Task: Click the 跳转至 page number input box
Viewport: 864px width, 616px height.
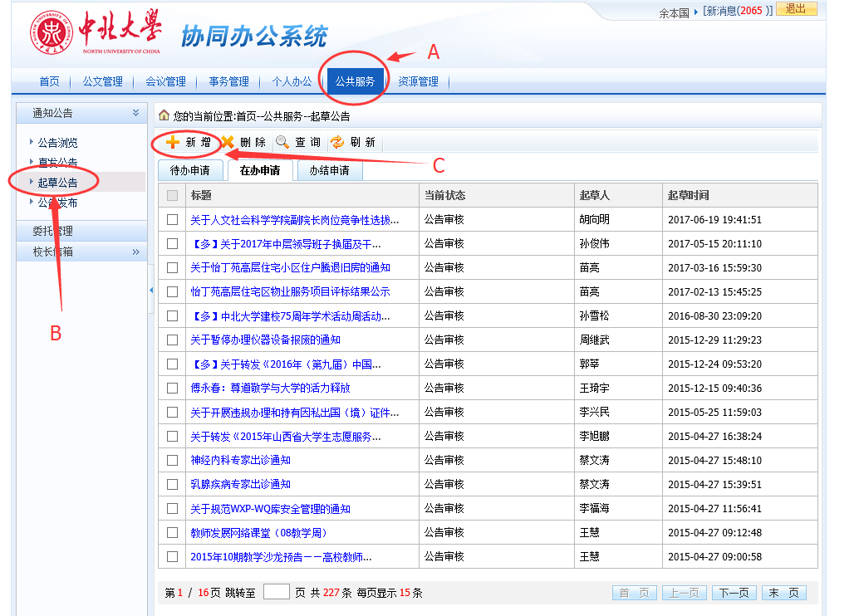Action: pyautogui.click(x=276, y=592)
